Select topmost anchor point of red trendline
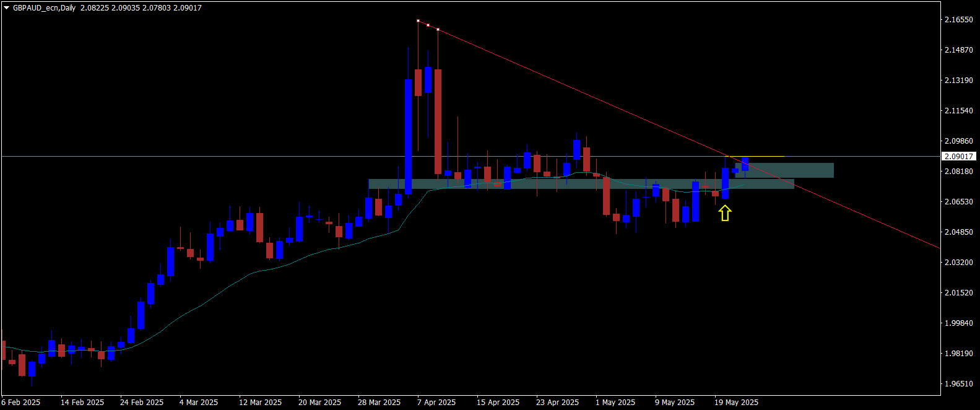This screenshot has height=410, width=980. (418, 21)
